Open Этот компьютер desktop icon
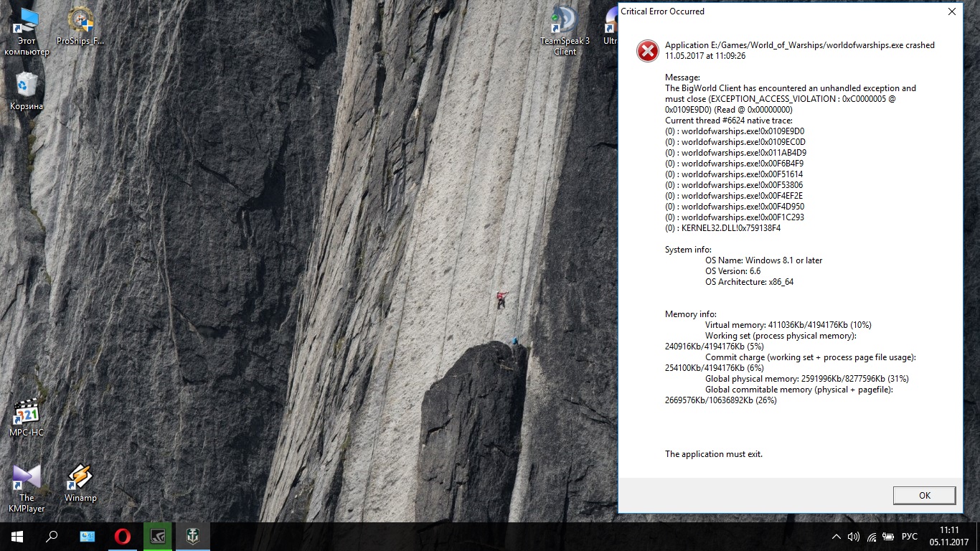Image resolution: width=980 pixels, height=551 pixels. coord(27,32)
